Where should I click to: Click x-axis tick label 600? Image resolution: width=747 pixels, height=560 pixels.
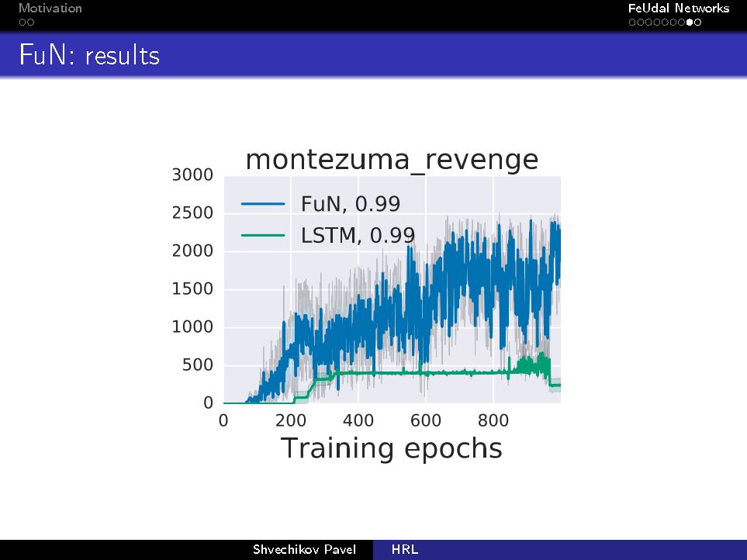point(425,420)
